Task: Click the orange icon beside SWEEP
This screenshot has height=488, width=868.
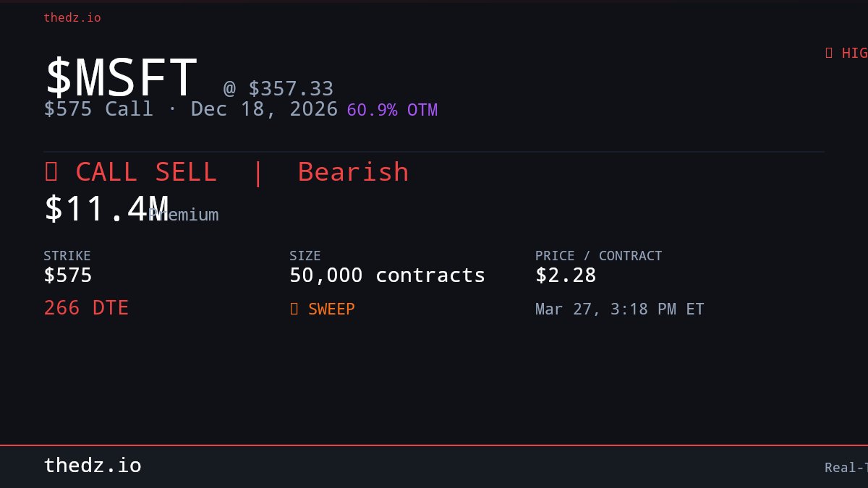Action: click(294, 309)
